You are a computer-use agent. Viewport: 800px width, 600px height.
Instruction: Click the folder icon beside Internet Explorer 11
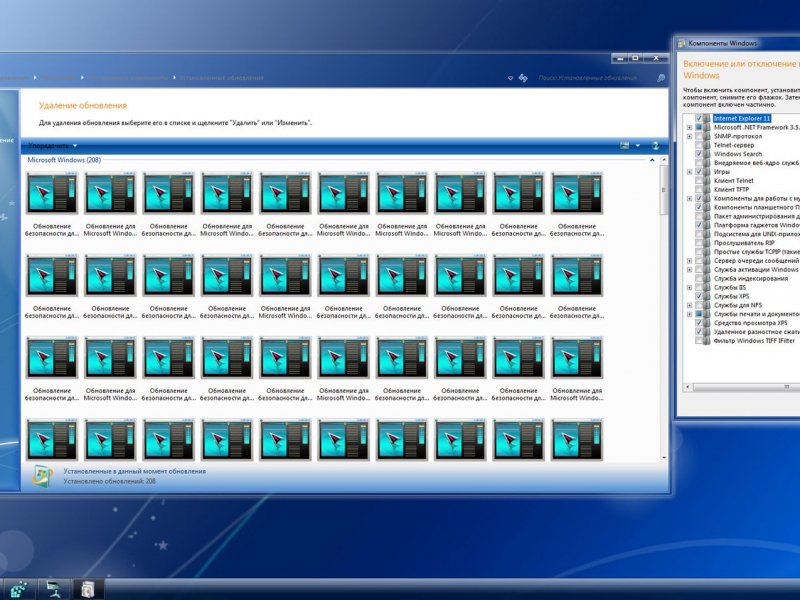707,118
